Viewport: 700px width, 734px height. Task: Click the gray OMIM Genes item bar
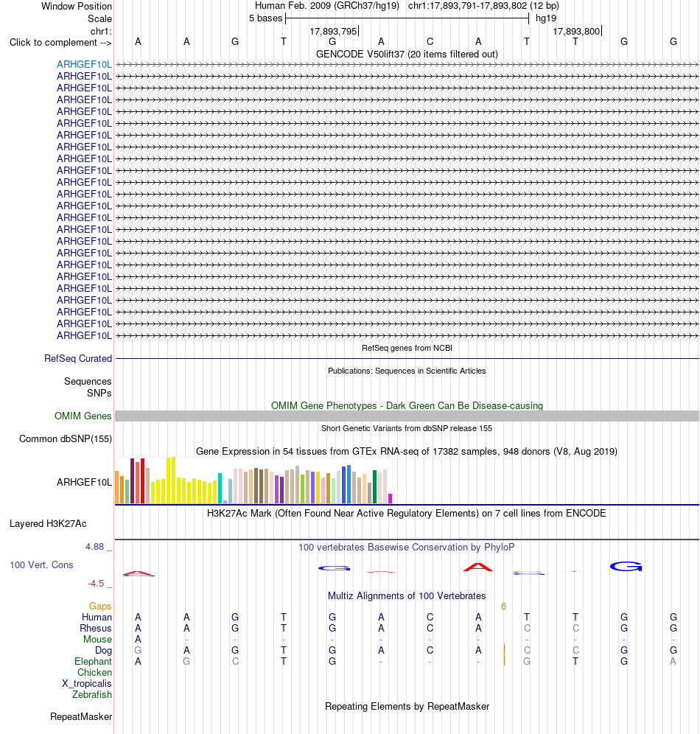coord(407,416)
